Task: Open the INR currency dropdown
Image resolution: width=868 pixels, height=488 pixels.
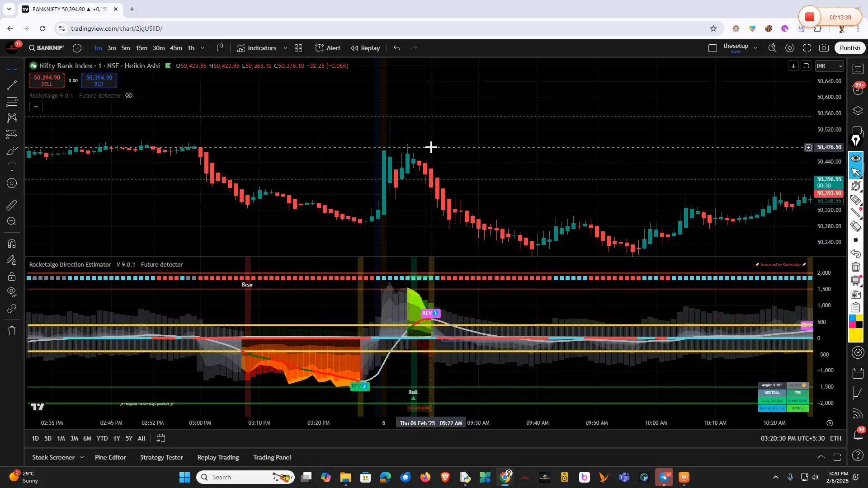Action: point(829,66)
